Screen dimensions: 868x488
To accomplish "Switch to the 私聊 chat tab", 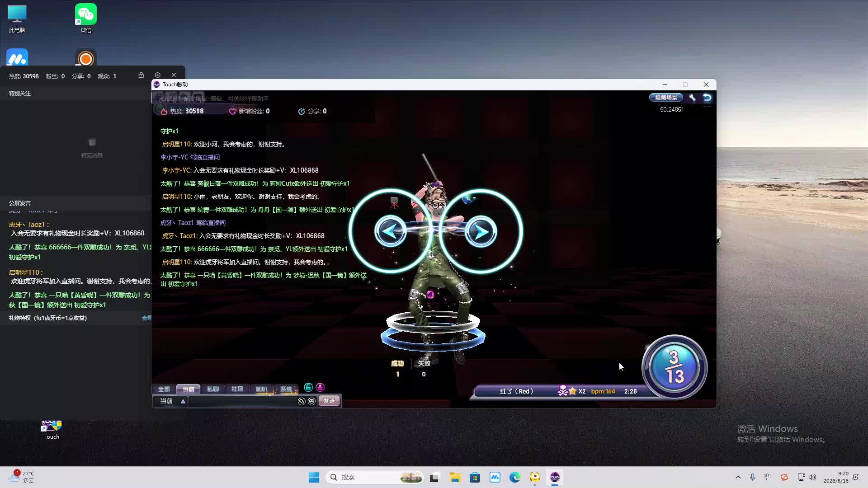I will tap(212, 389).
